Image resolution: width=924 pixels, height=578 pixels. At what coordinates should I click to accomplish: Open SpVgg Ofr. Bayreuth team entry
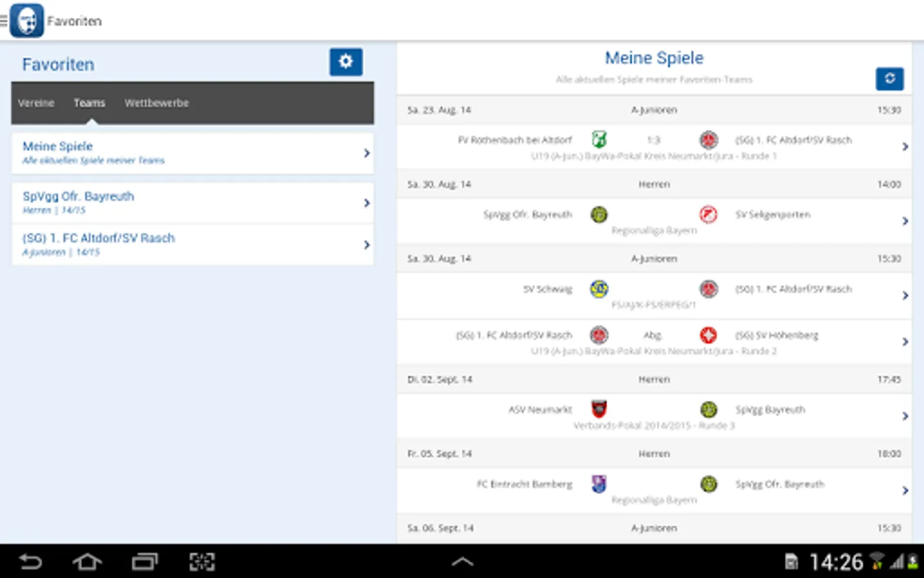(193, 203)
